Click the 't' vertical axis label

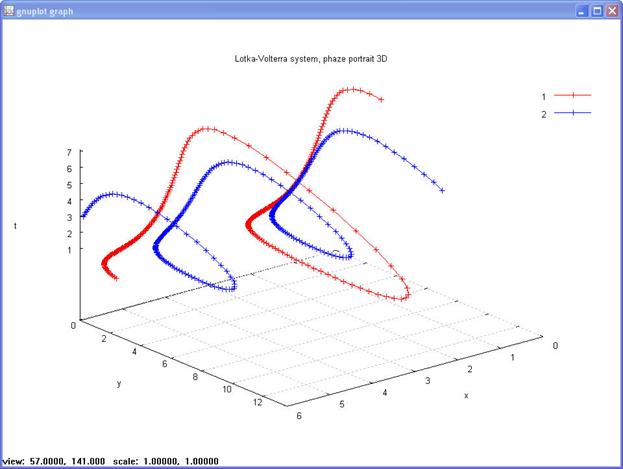tap(15, 226)
